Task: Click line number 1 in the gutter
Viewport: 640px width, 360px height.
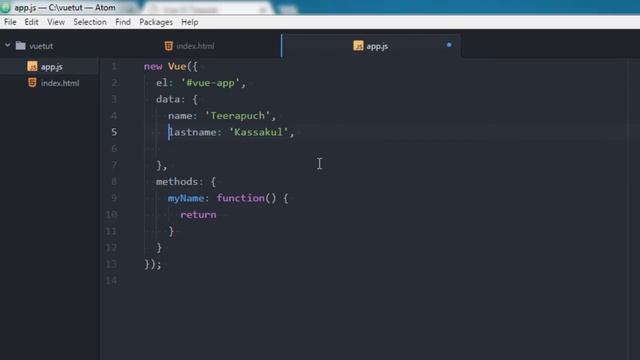Action: click(x=114, y=66)
